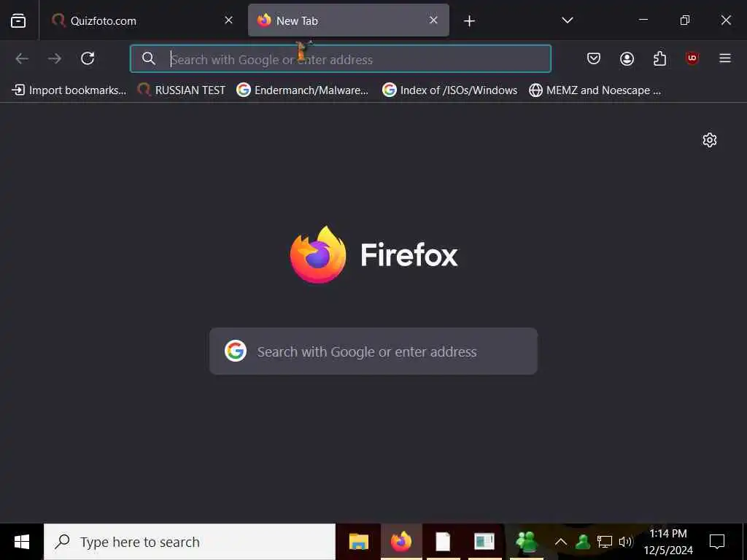747x560 pixels.
Task: Close the New Tab tab
Action: click(x=433, y=20)
